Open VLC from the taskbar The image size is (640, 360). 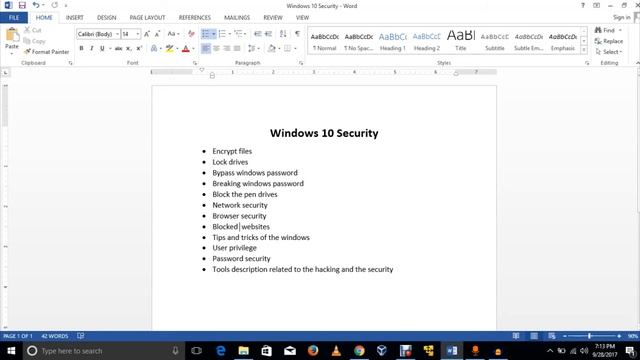[x=336, y=351]
